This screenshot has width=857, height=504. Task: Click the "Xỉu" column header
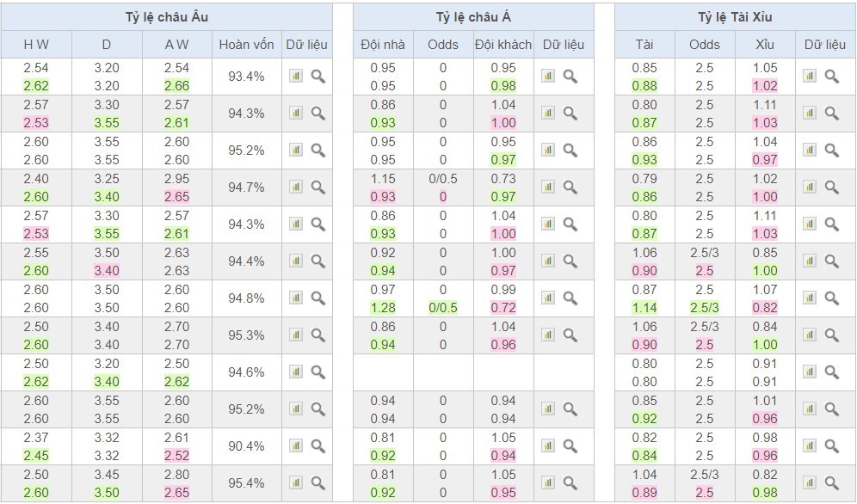coord(764,45)
